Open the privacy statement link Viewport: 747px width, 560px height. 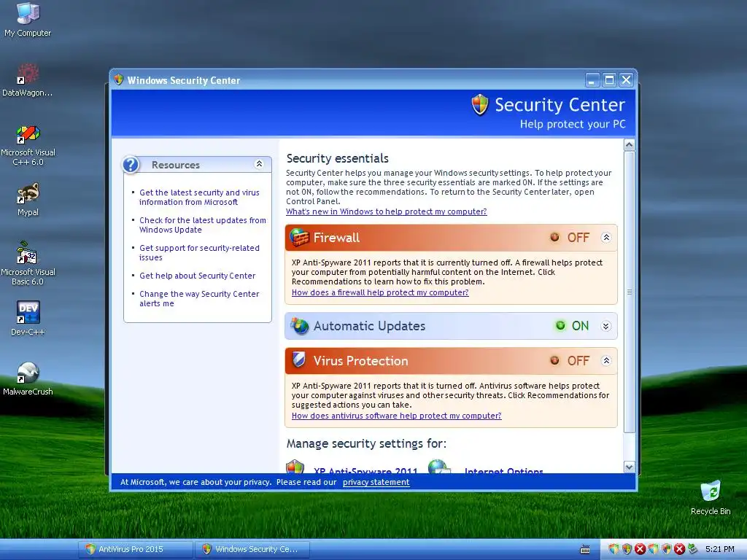pos(376,482)
